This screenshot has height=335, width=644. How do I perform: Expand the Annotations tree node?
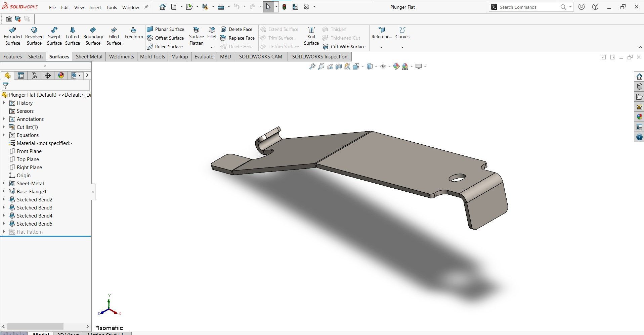pyautogui.click(x=4, y=119)
